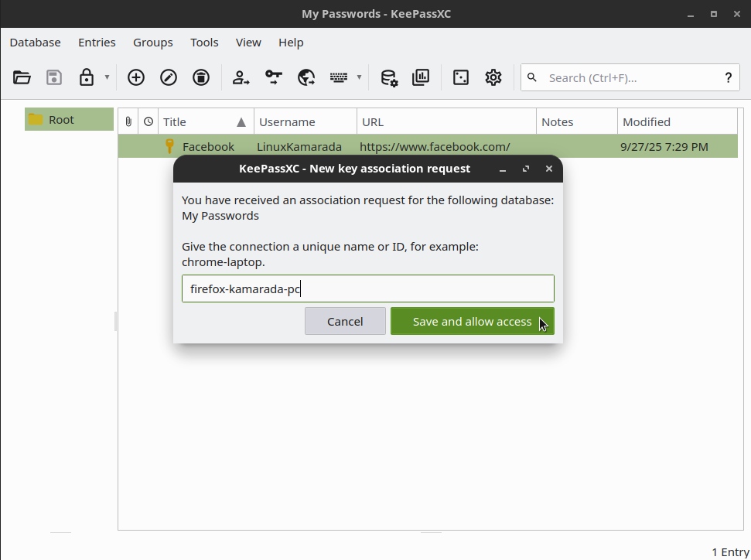Click the Delete entry trash icon
This screenshot has height=560, width=751.
click(x=201, y=77)
